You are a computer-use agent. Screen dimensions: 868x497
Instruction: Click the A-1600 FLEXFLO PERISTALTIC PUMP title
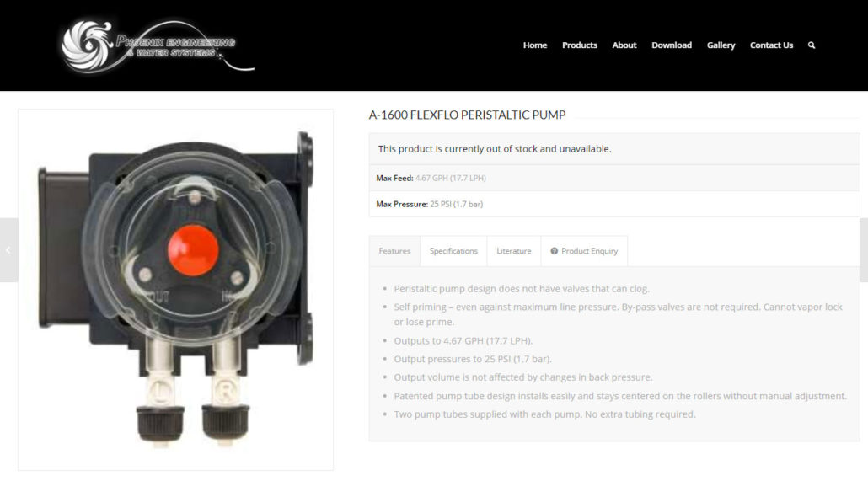467,115
